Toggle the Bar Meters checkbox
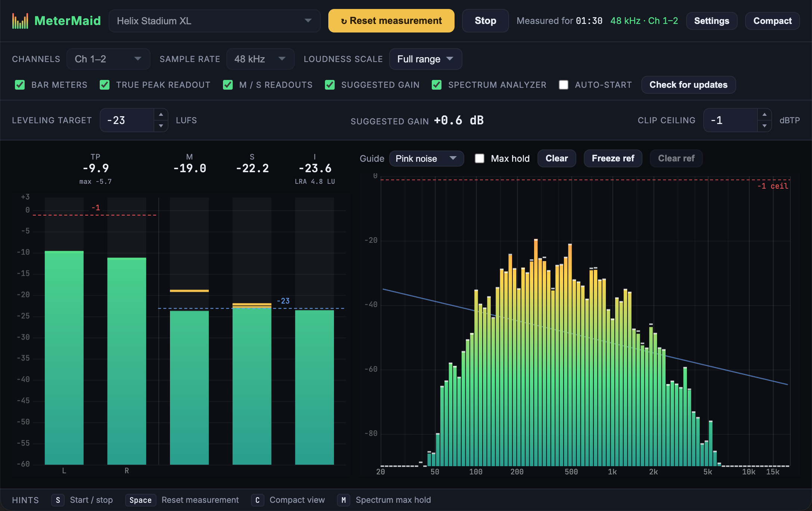The height and width of the screenshot is (511, 812). (x=20, y=85)
